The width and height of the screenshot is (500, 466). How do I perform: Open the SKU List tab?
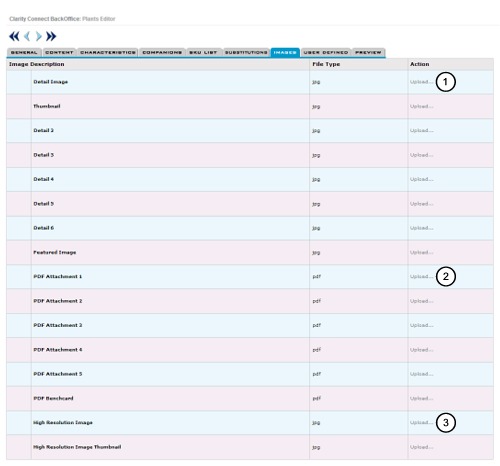(203, 53)
